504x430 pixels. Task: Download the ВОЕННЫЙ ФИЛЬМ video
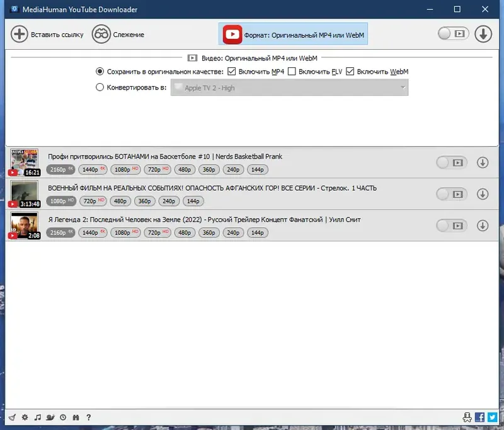click(483, 194)
